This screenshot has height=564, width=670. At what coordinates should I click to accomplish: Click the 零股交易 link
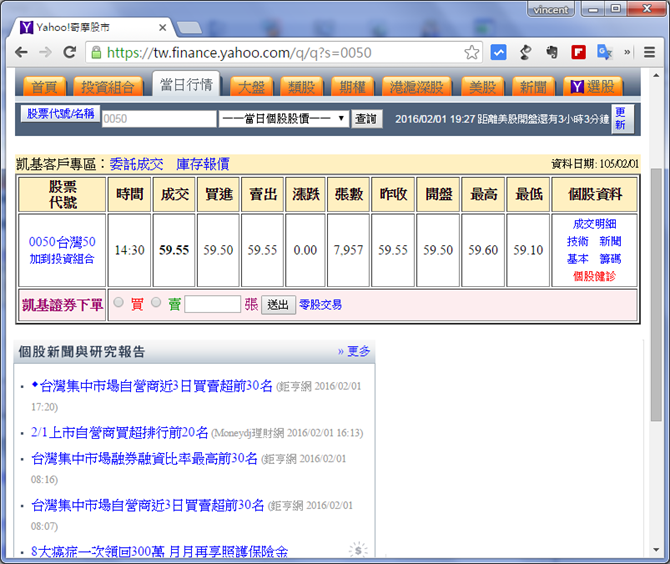[x=320, y=305]
